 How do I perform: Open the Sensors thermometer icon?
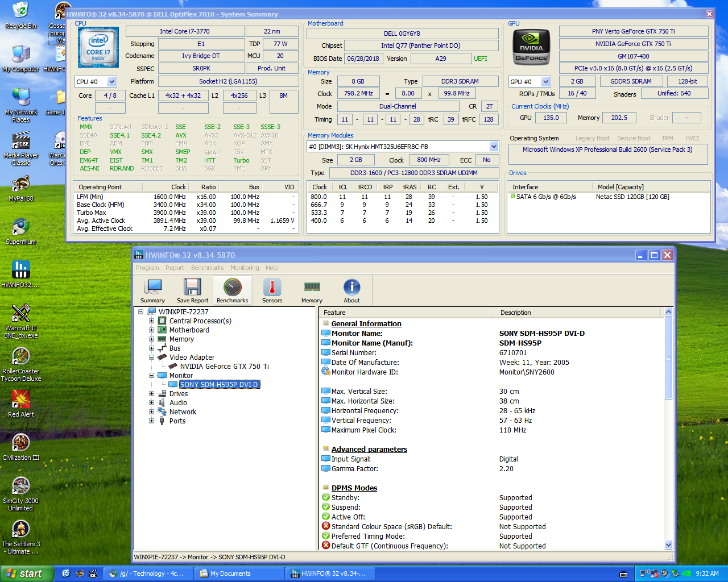pyautogui.click(x=272, y=290)
